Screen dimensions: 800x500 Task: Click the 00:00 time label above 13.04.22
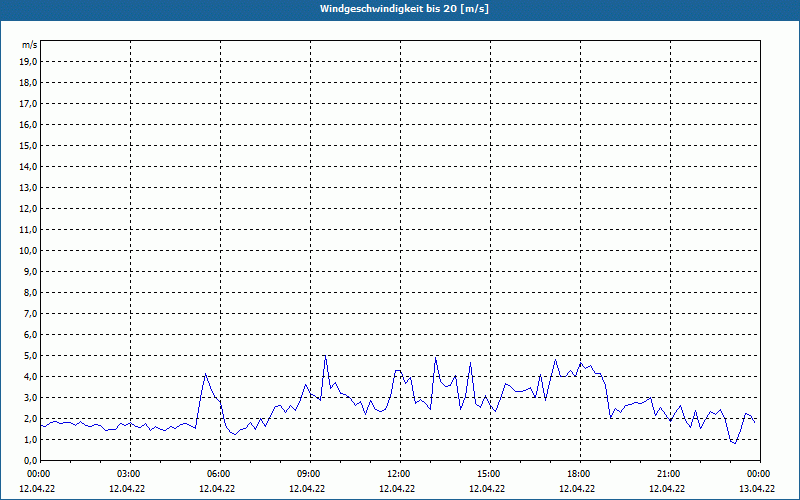point(760,474)
